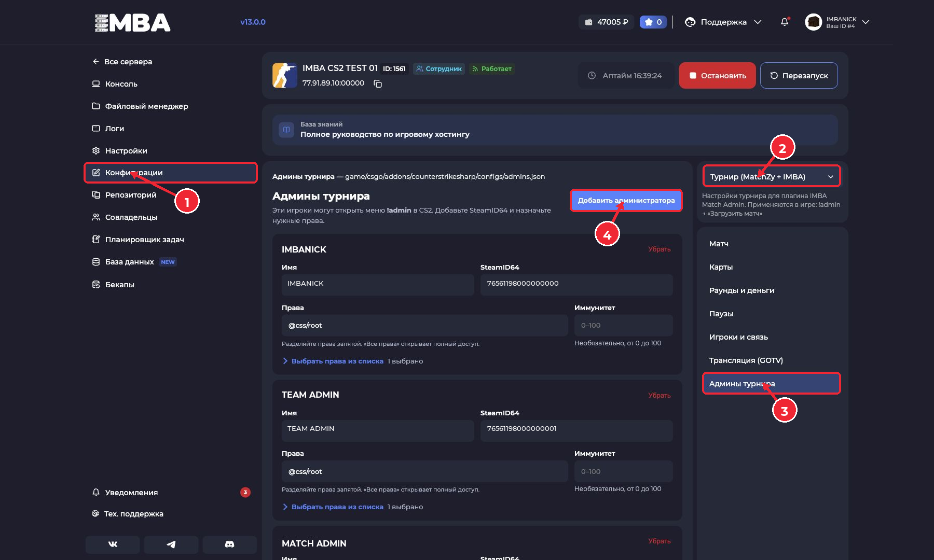Expand rights list for IMBANICK admin

point(333,361)
